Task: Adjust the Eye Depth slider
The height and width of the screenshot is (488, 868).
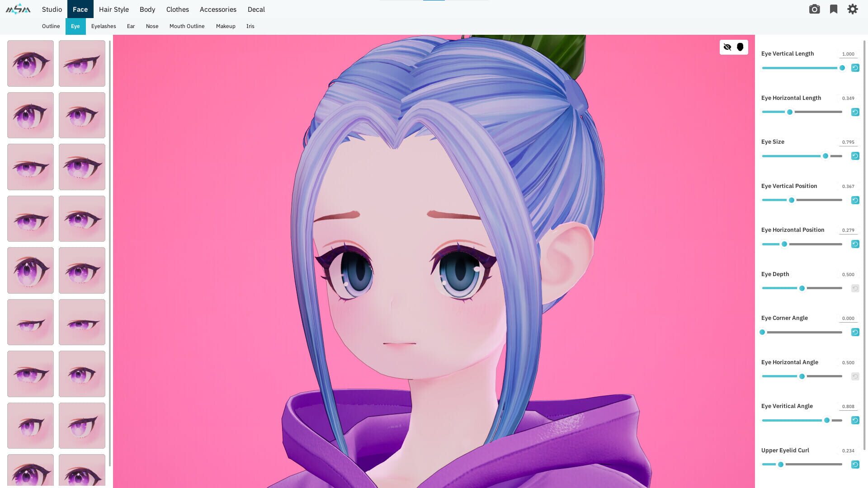Action: [x=802, y=288]
